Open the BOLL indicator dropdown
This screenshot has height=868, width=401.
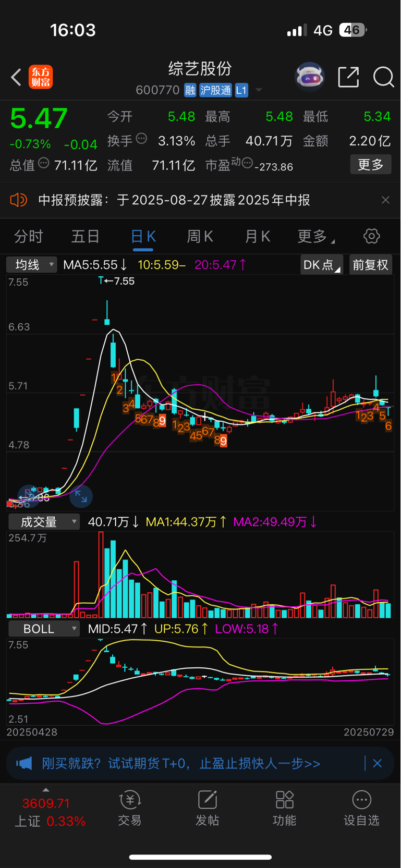click(x=44, y=629)
